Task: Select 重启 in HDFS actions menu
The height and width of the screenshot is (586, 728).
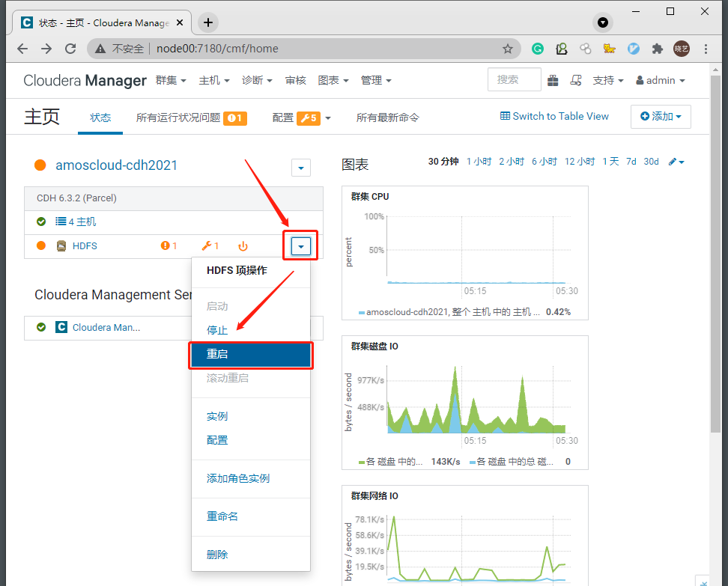Action: [251, 355]
